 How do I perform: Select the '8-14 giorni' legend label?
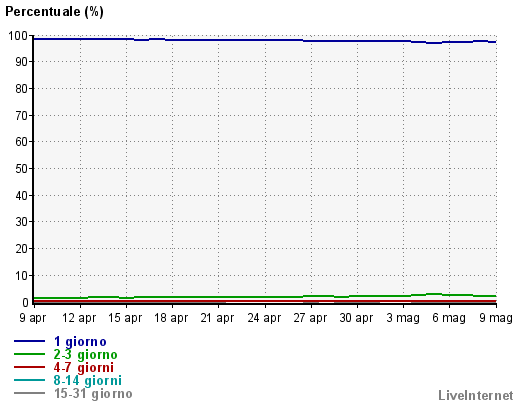point(87,380)
